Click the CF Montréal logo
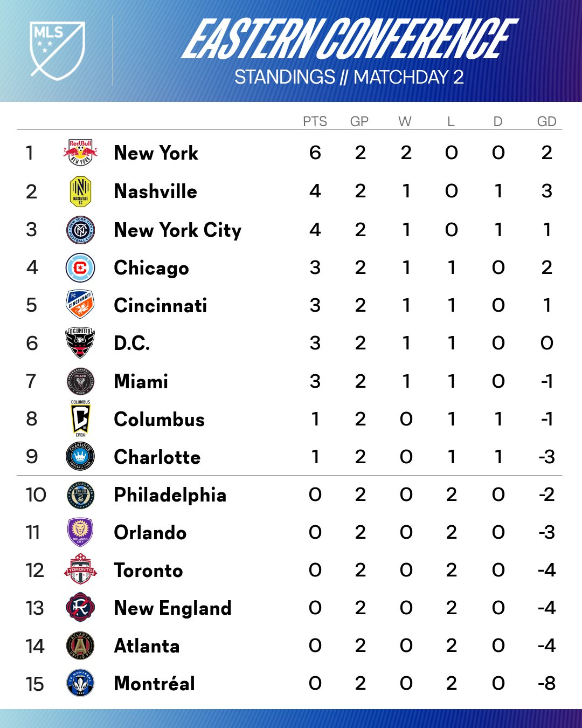This screenshot has height=728, width=582. pyautogui.click(x=80, y=683)
